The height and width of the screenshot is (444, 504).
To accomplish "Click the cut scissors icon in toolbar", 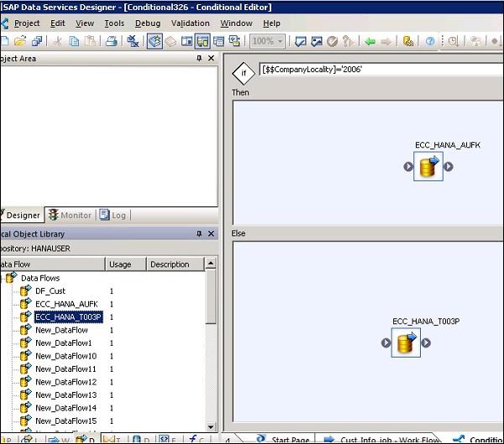I will 58,41.
